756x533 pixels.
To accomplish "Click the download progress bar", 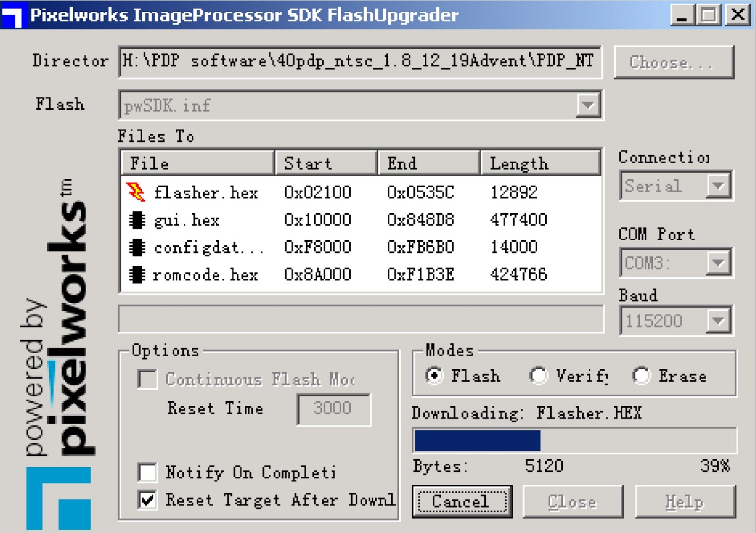I will click(575, 440).
